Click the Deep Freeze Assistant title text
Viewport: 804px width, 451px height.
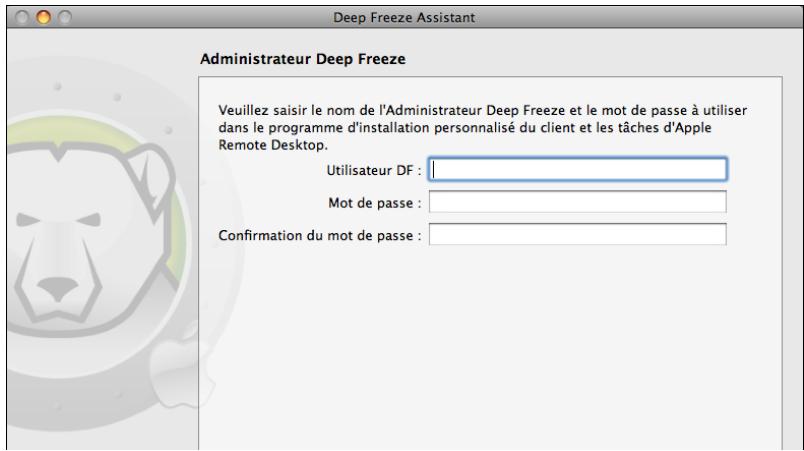pos(404,17)
